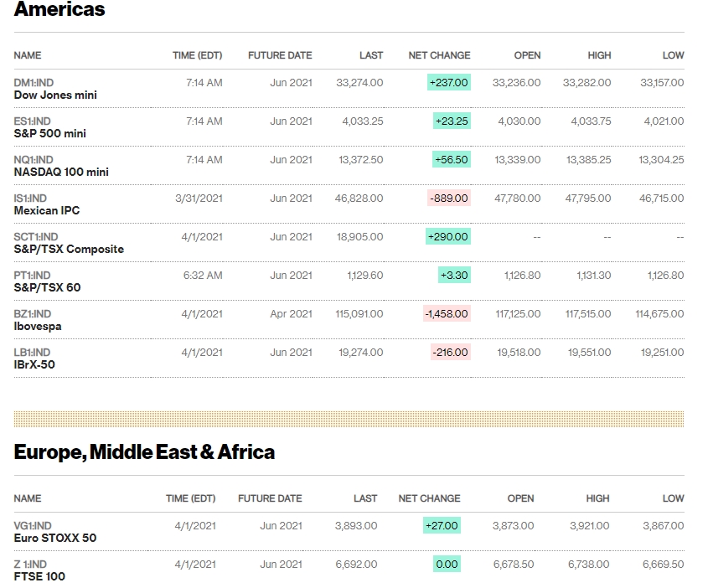This screenshot has height=588, width=708.
Task: Click Mexican IPC -889.00 net change badge
Action: click(448, 199)
